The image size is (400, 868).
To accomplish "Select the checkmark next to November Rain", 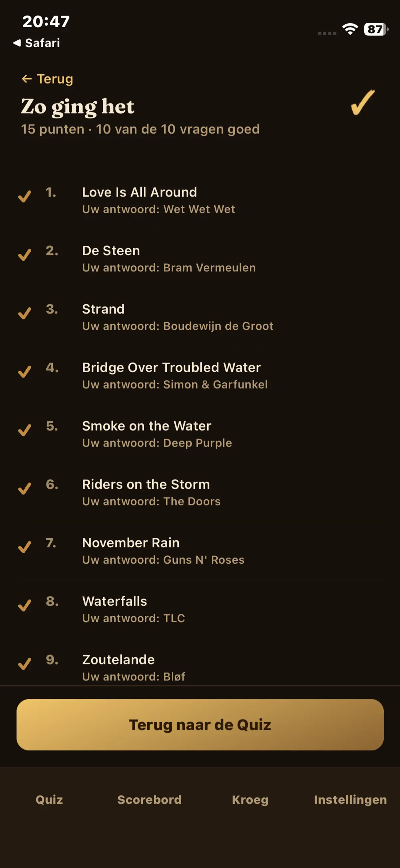I will click(x=25, y=547).
